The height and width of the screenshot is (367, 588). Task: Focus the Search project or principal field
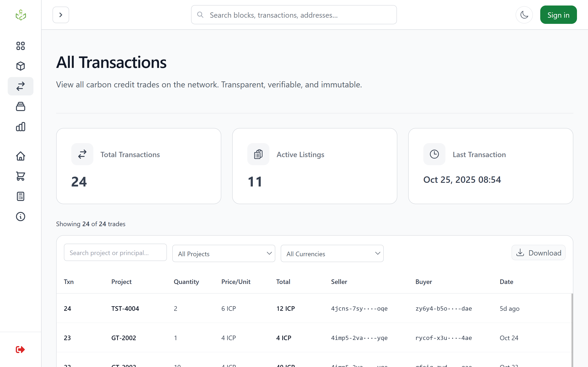point(115,253)
